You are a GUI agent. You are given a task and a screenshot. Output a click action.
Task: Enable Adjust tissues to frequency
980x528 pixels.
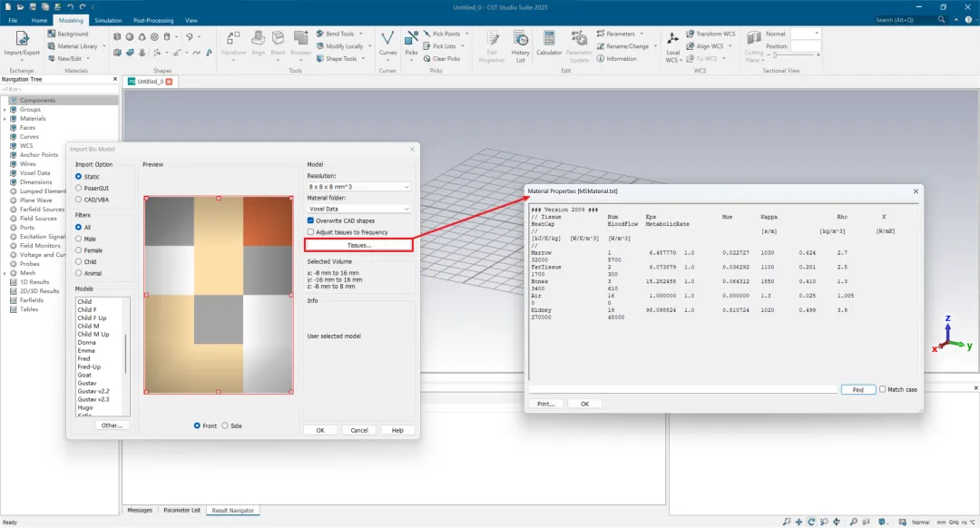[x=310, y=232]
